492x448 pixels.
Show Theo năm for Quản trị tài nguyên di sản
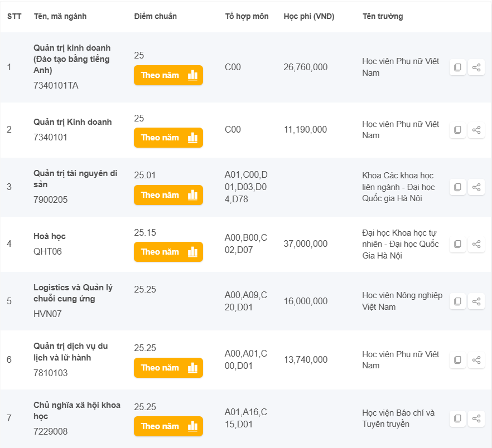click(x=168, y=195)
